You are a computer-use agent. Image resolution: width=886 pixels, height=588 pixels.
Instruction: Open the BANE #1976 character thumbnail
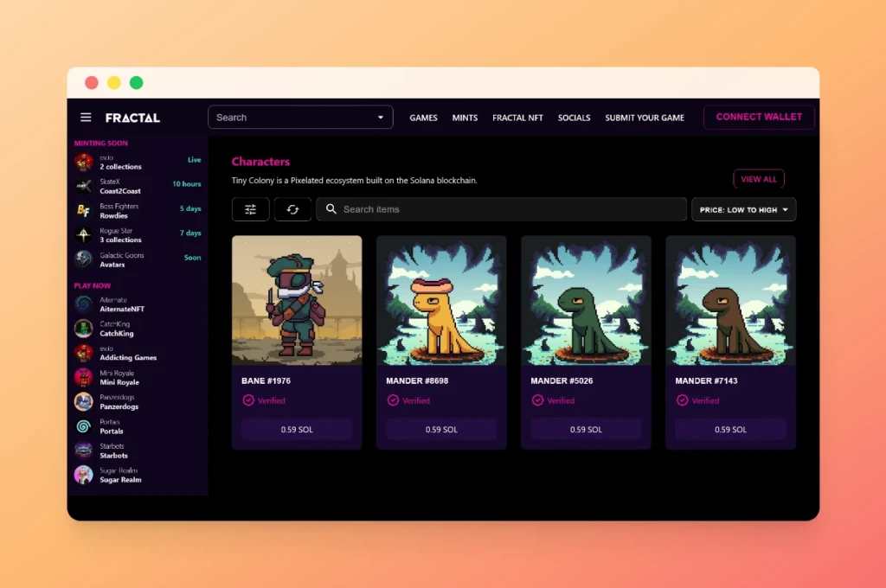(x=297, y=301)
